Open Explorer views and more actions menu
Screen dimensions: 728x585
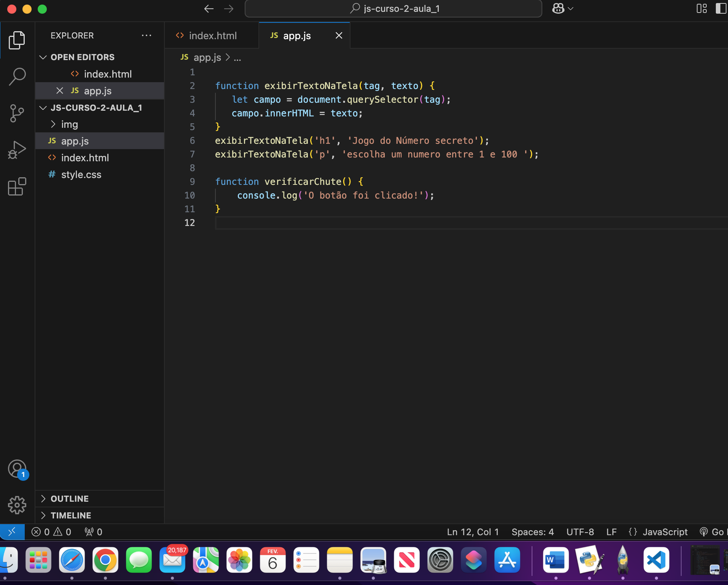147,35
